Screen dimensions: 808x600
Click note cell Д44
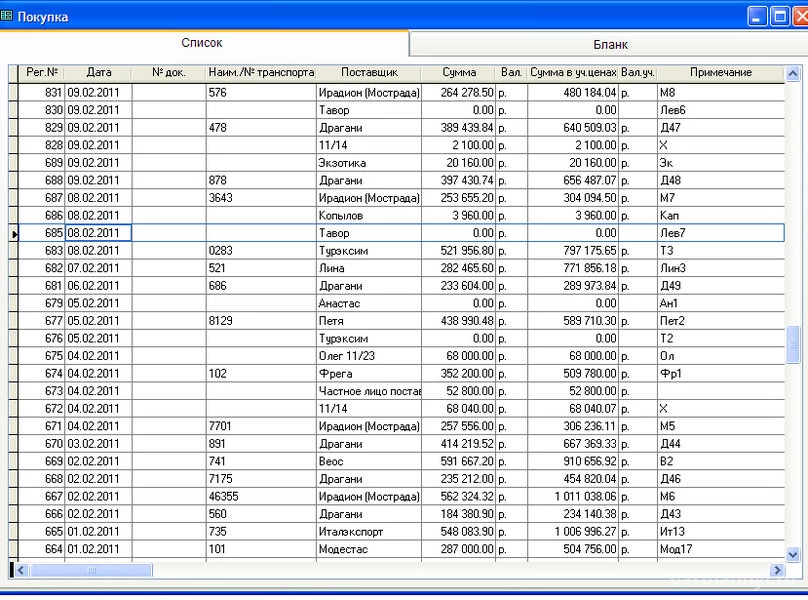[721, 444]
